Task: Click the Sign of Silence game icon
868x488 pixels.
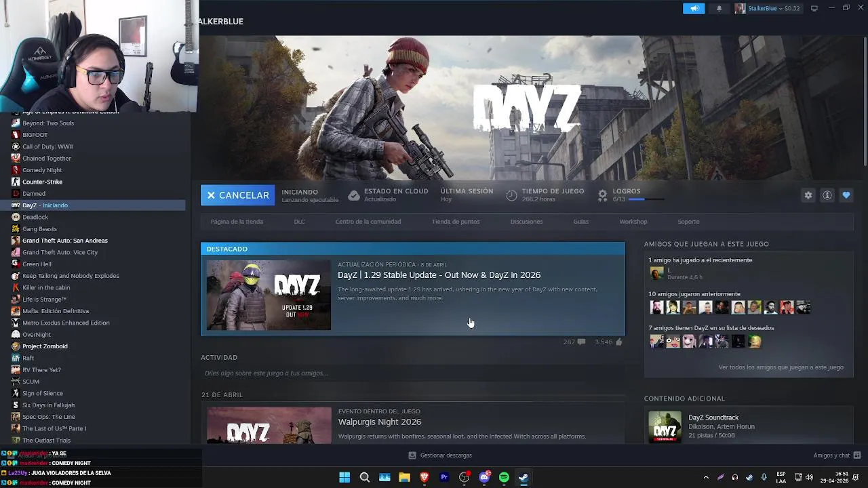Action: [16, 393]
